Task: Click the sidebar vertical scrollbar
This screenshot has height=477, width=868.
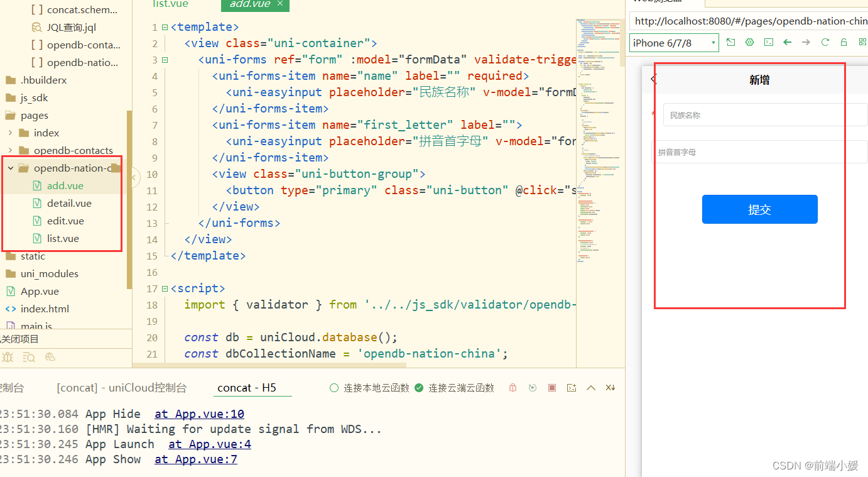Action: point(129,199)
